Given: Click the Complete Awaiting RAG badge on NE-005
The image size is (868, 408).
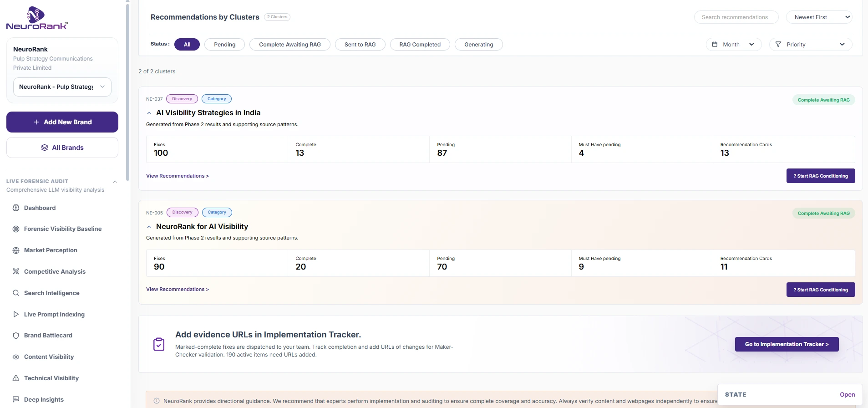Looking at the screenshot, I should coord(824,213).
